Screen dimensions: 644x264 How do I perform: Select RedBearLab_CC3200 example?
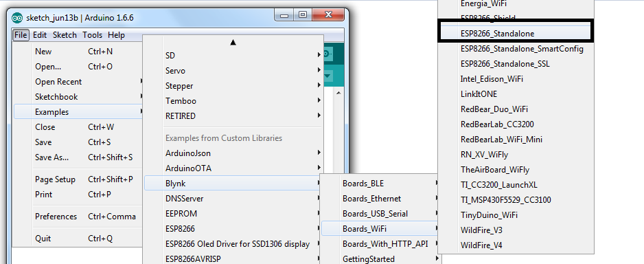click(x=516, y=124)
